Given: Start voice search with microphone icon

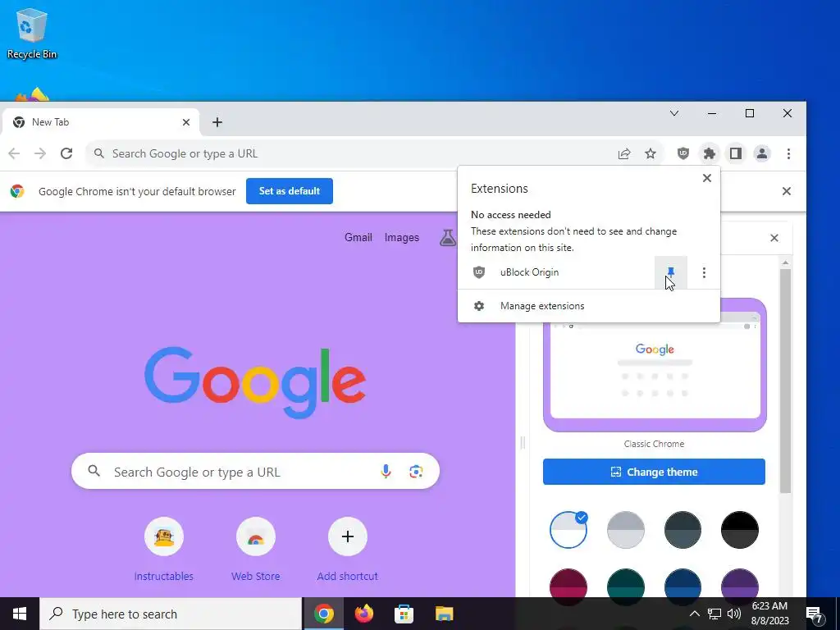Looking at the screenshot, I should [x=386, y=472].
